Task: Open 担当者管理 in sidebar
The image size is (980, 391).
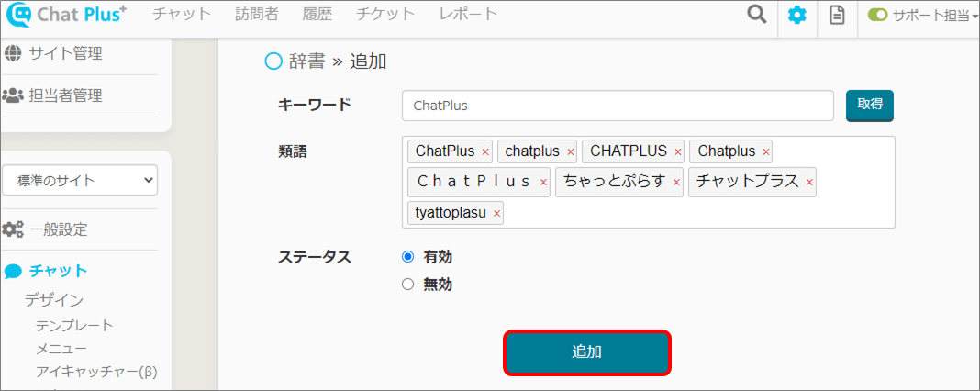Action: (x=66, y=95)
